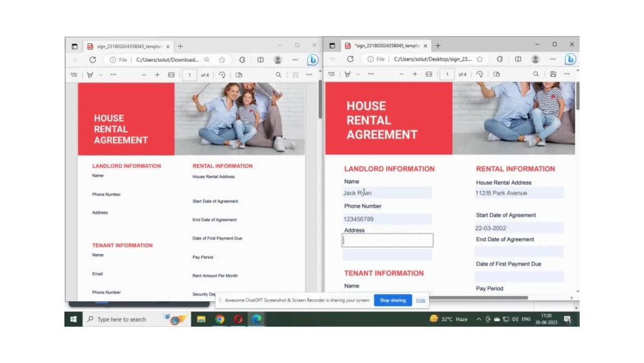Hide the screen sharing notification

[x=420, y=300]
